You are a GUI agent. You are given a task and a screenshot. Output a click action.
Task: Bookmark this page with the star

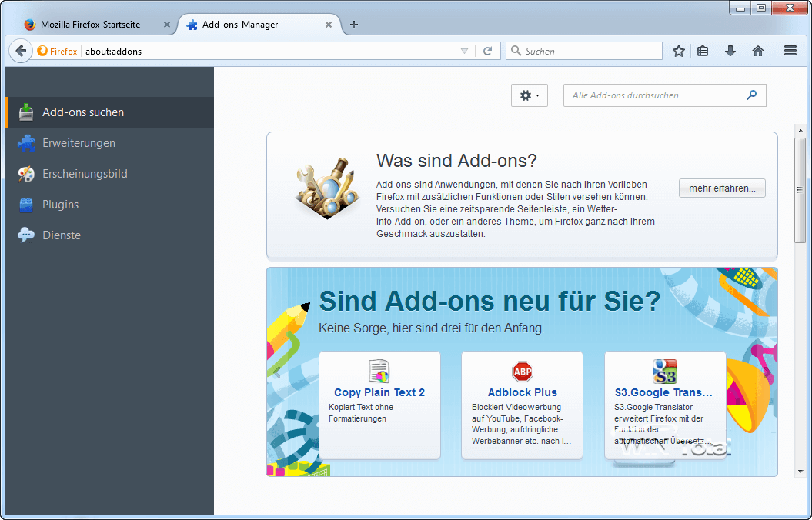pyautogui.click(x=678, y=51)
